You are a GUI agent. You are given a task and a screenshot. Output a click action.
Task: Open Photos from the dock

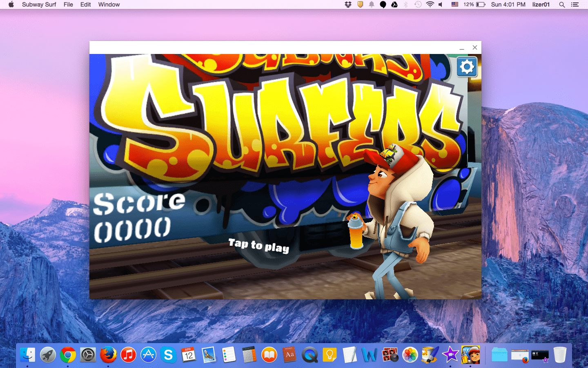pyautogui.click(x=410, y=355)
